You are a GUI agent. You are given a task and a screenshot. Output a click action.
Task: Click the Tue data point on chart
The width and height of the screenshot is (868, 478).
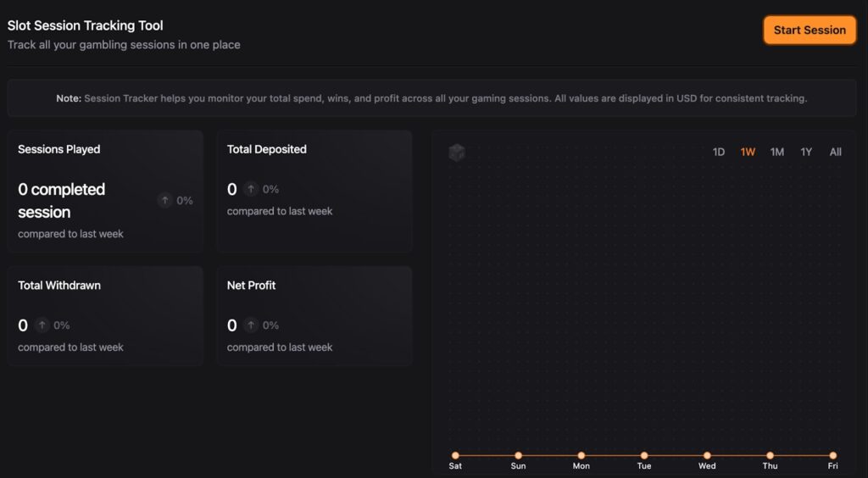click(644, 455)
